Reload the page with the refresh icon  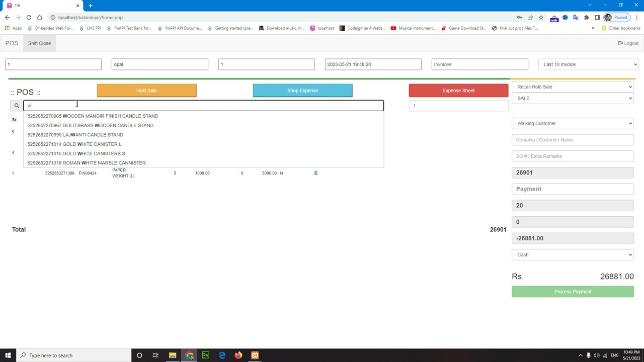(x=29, y=18)
